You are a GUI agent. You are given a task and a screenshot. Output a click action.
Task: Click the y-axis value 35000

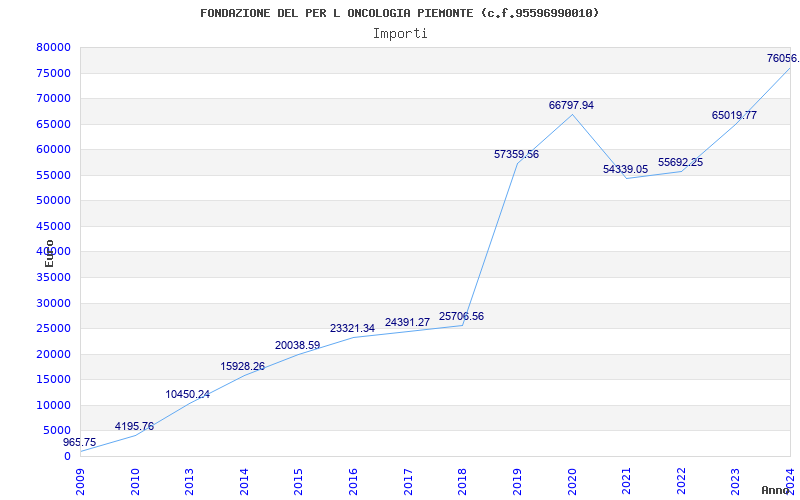(53, 278)
